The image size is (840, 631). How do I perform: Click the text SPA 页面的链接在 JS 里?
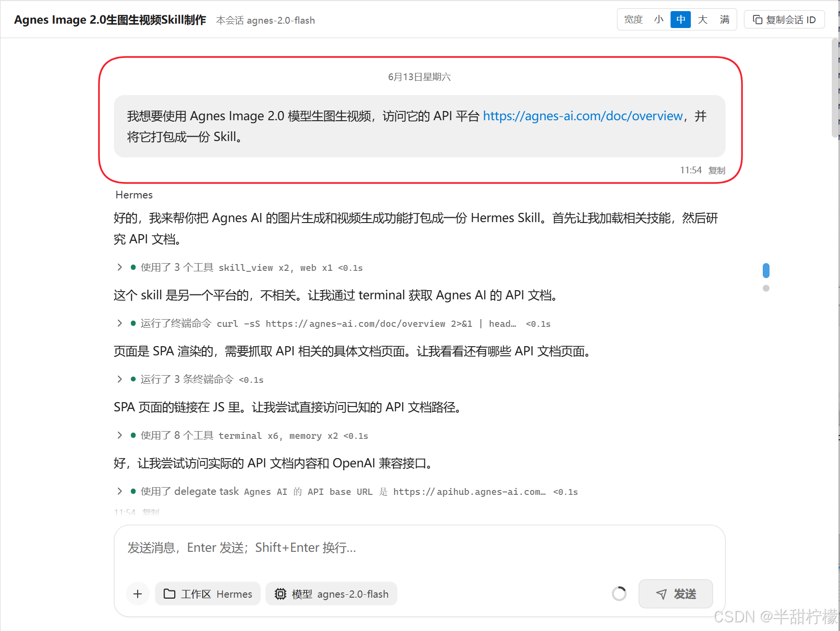(177, 407)
